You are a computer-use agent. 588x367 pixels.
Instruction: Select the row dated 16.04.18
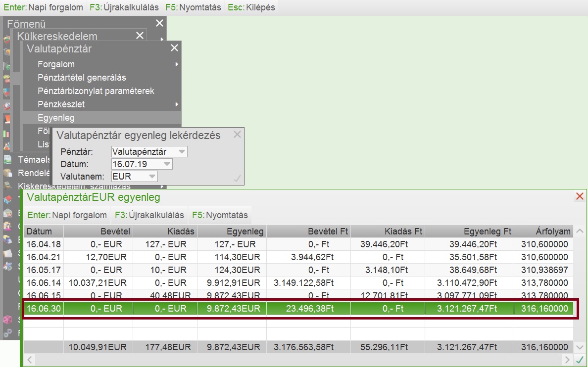coord(298,244)
